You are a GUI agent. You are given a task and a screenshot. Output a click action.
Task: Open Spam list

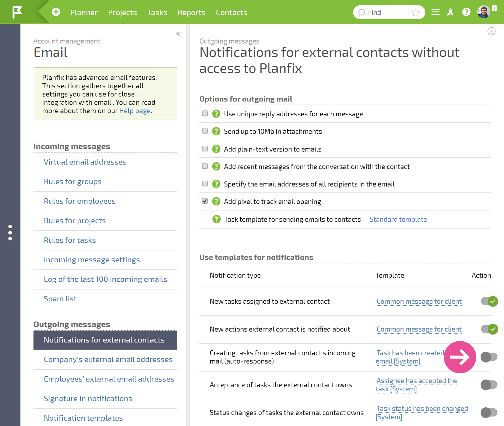60,299
